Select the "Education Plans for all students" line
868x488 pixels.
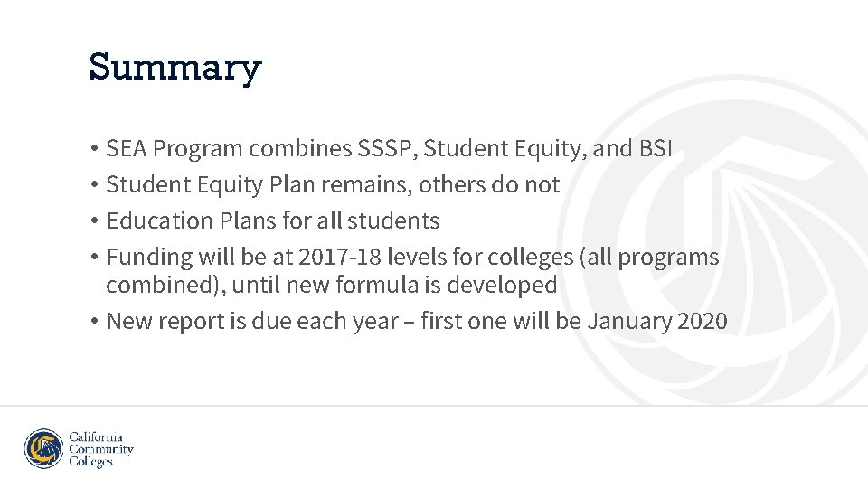(272, 221)
